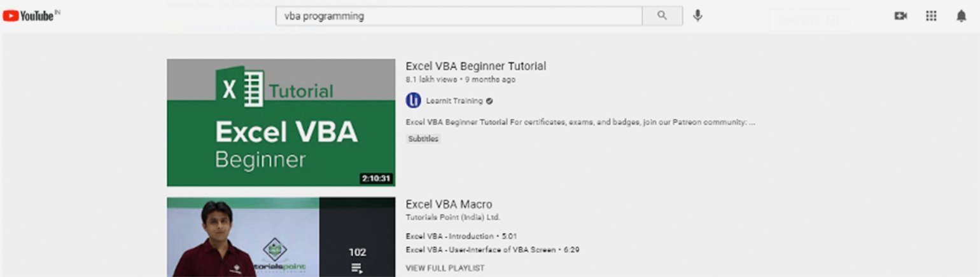Click the '9 months ago' upload date
Viewport: 980px width, 277px height.
coord(490,79)
